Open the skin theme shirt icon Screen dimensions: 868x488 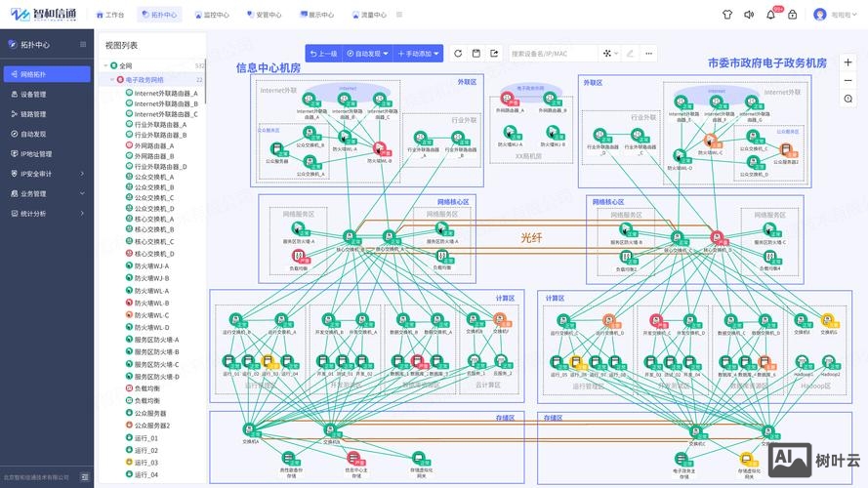point(725,15)
